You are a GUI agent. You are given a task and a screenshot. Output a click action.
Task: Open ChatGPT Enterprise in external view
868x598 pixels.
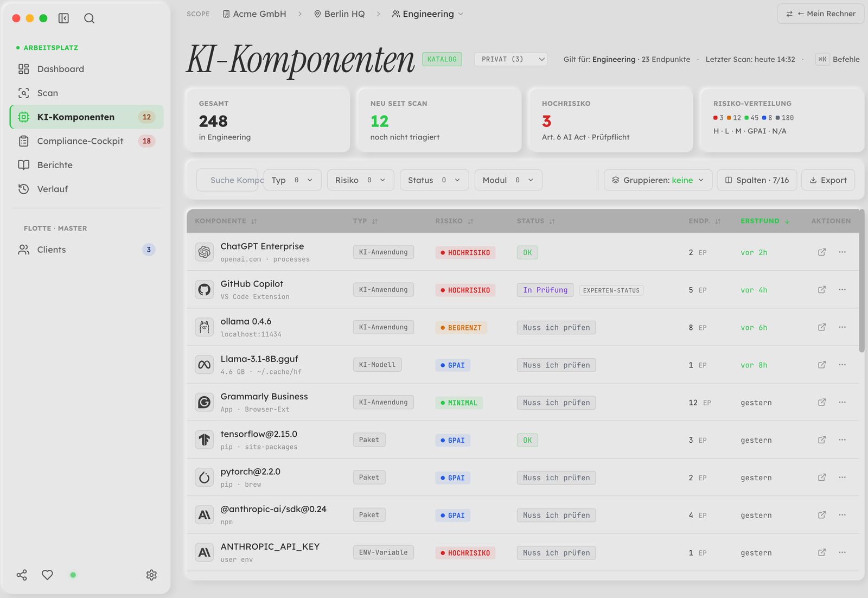coord(822,252)
